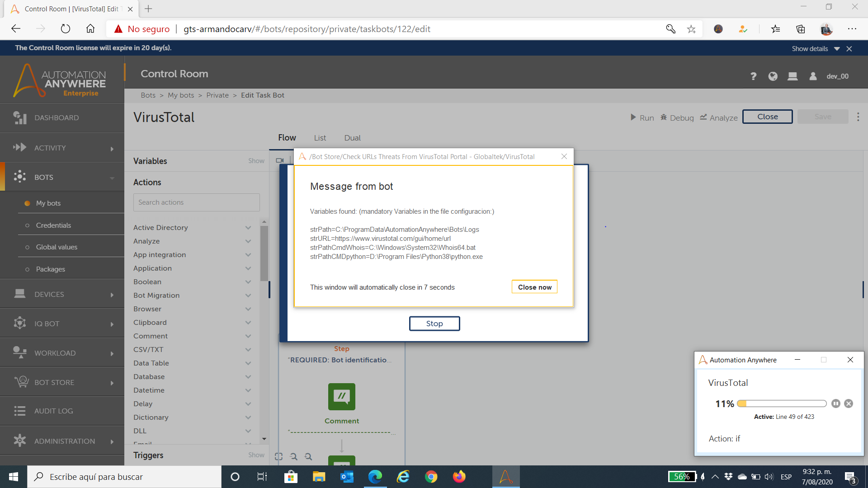Click the Search actions input field
Viewport: 868px width, 488px height.
click(x=196, y=202)
